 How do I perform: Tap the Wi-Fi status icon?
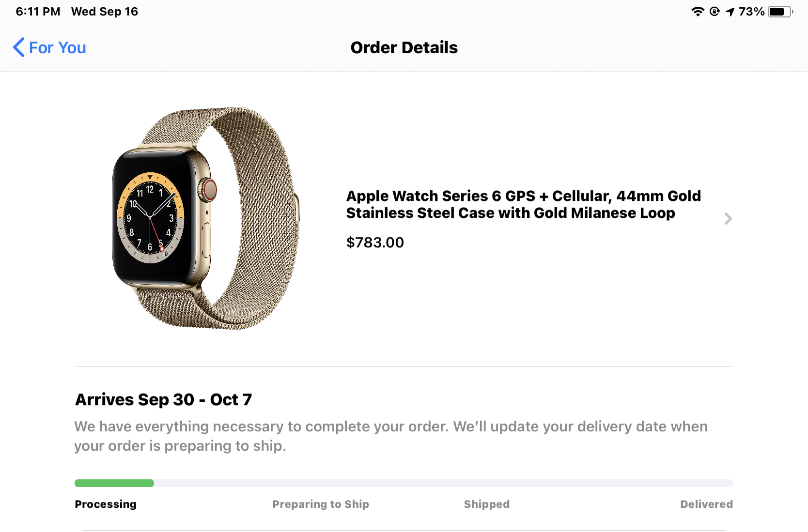coord(698,12)
